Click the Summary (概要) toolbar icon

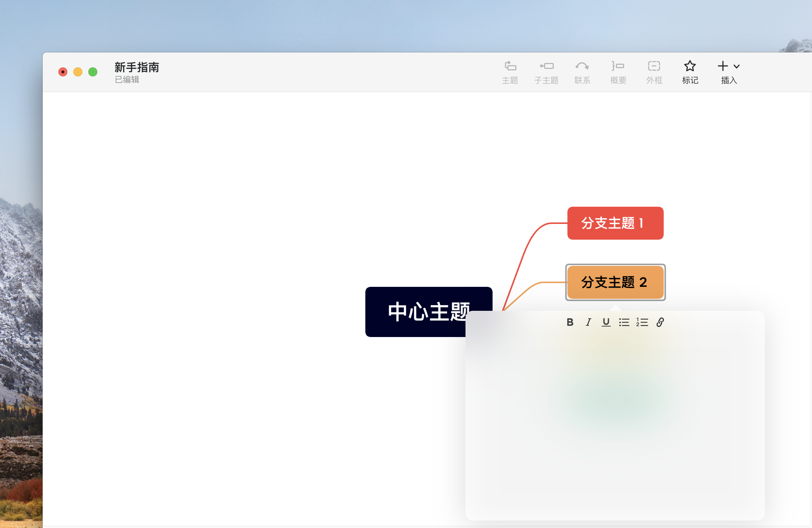tap(618, 66)
